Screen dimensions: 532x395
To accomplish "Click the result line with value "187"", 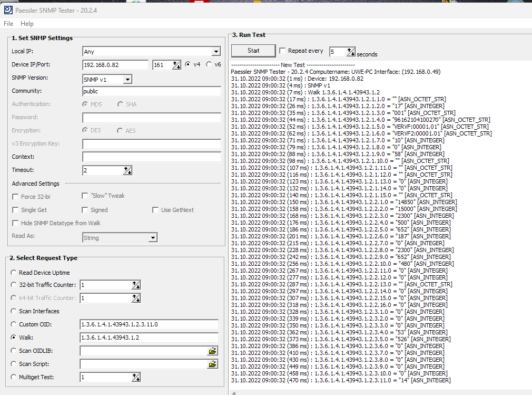I will point(341,236).
